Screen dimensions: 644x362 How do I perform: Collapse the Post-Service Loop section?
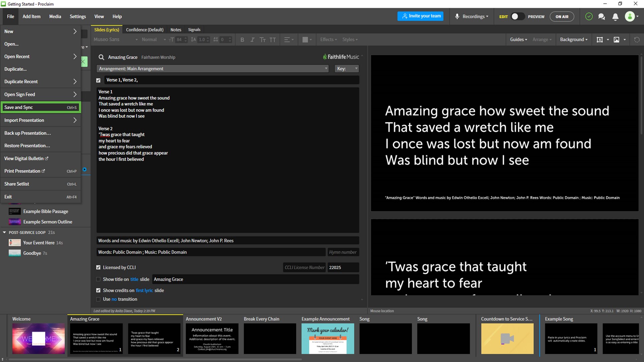tap(4, 232)
